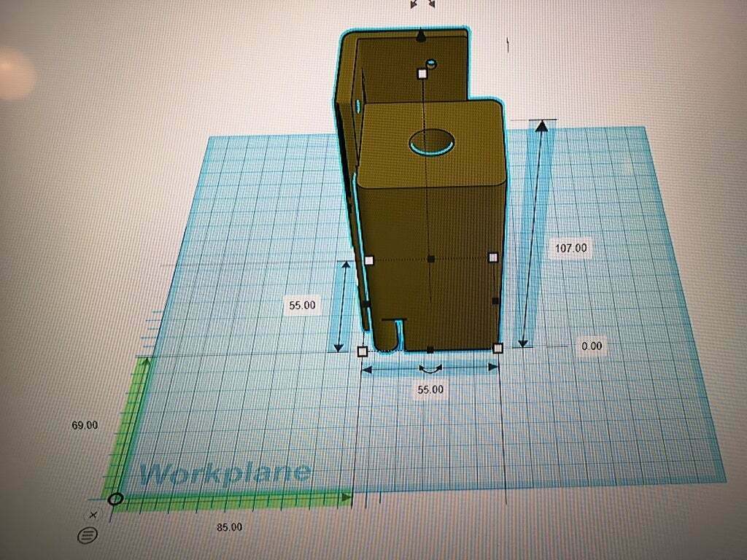Screen dimensions: 747x560
Task: Dismiss the ruler with the x icon
Action: [93, 515]
